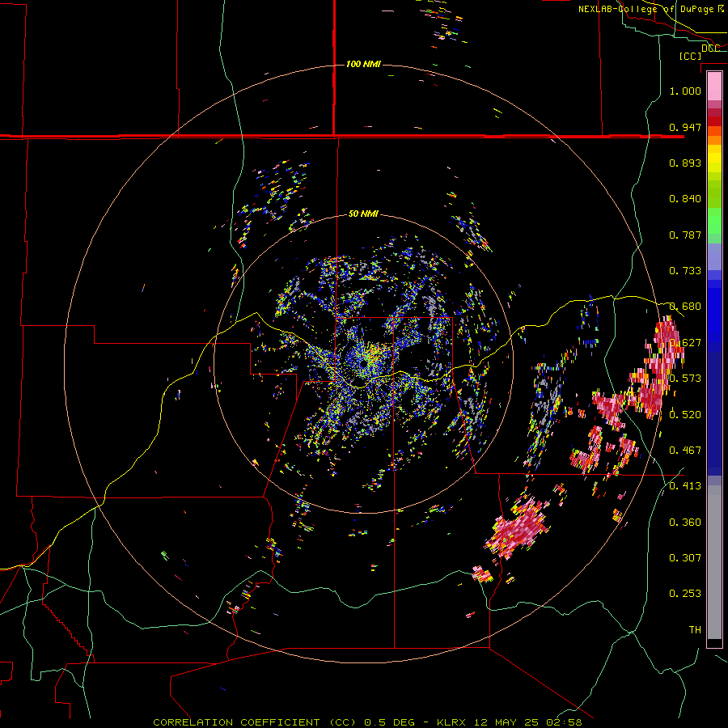Screen dimensions: 728x728
Task: Click the 0.307 scale value
Action: 685,557
